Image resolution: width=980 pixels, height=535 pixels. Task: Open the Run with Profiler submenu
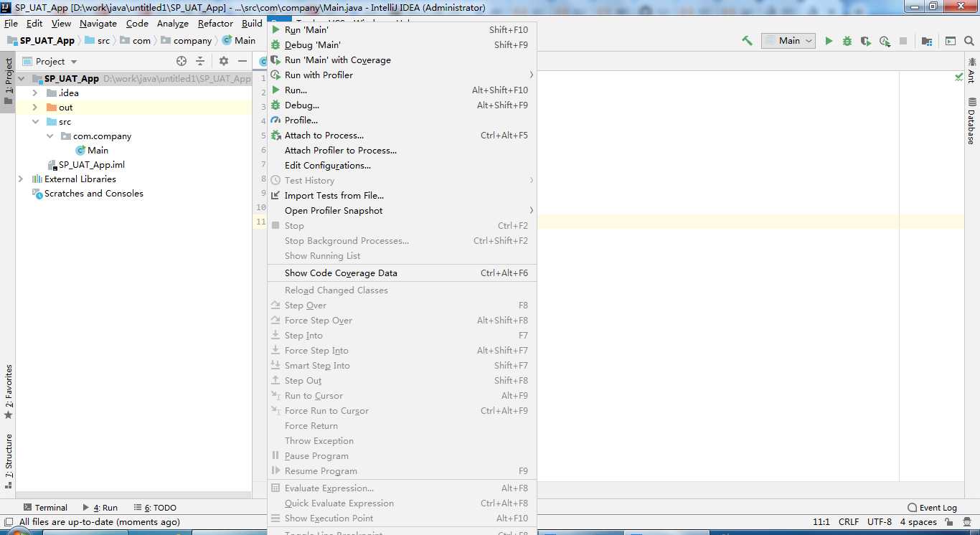pyautogui.click(x=402, y=75)
